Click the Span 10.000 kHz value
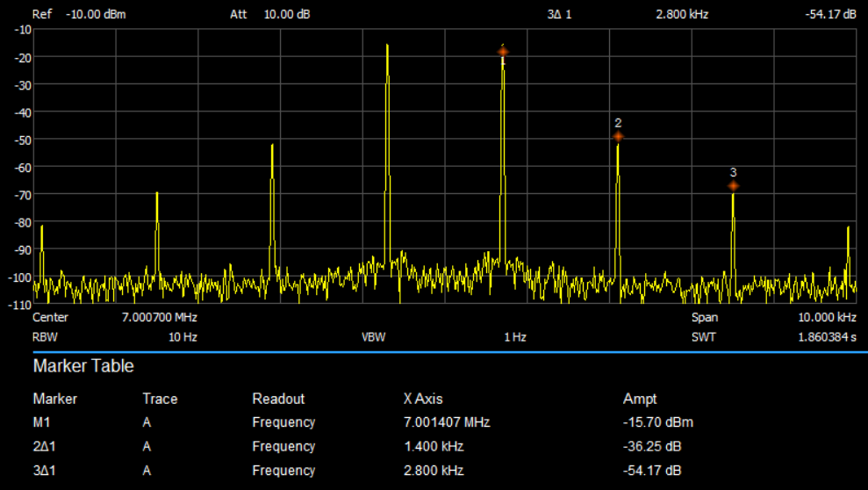Screen dimensions: 868x490 827,317
